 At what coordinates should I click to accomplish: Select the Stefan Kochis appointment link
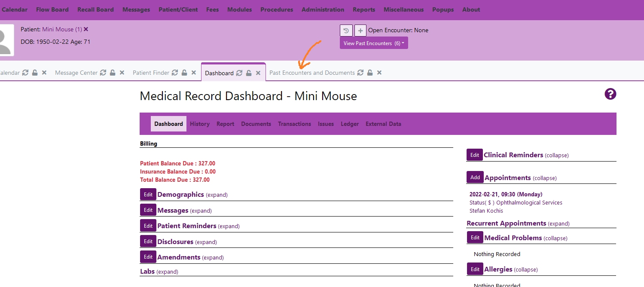click(x=486, y=211)
